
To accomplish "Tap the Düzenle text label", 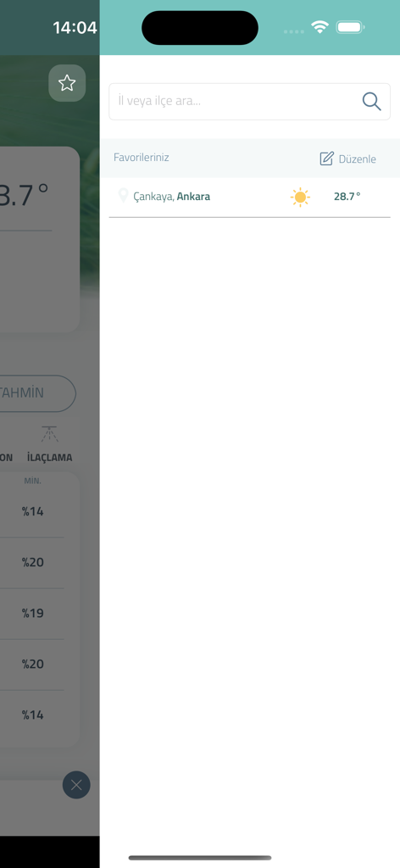I will 358,159.
